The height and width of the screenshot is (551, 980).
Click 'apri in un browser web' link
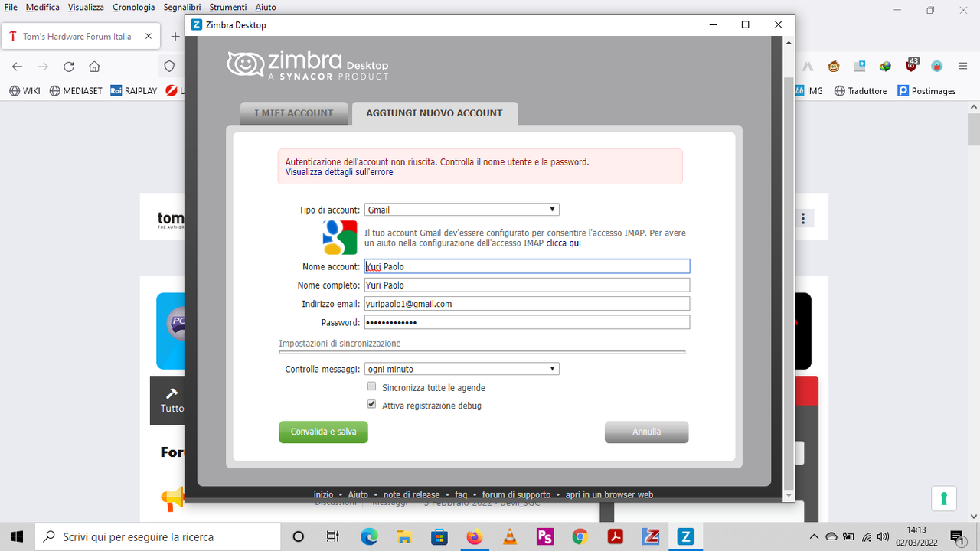(609, 494)
